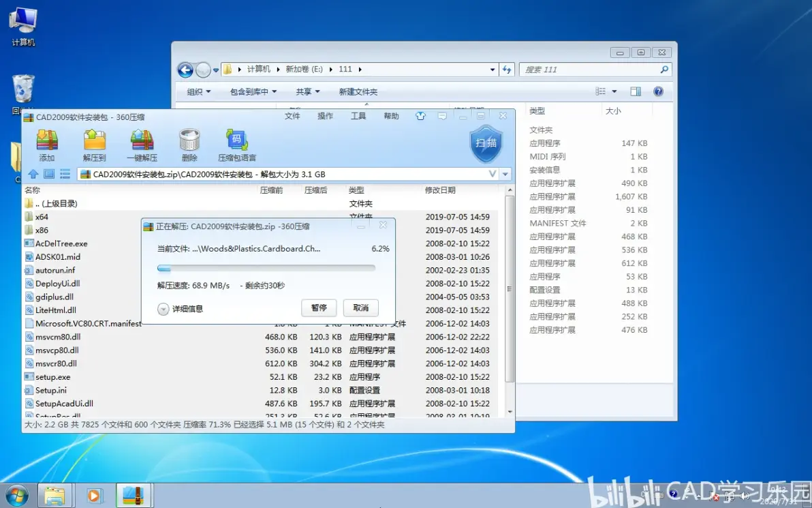Switch to list view in 360压缩

[65, 174]
